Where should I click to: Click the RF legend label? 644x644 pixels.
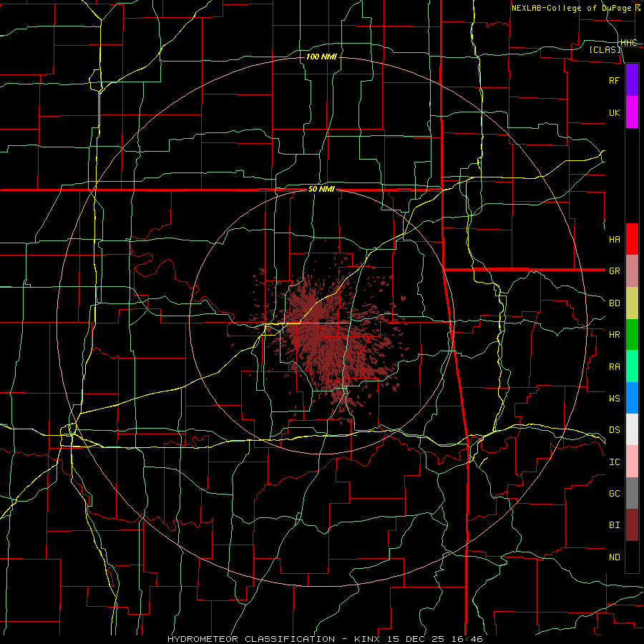[x=615, y=80]
